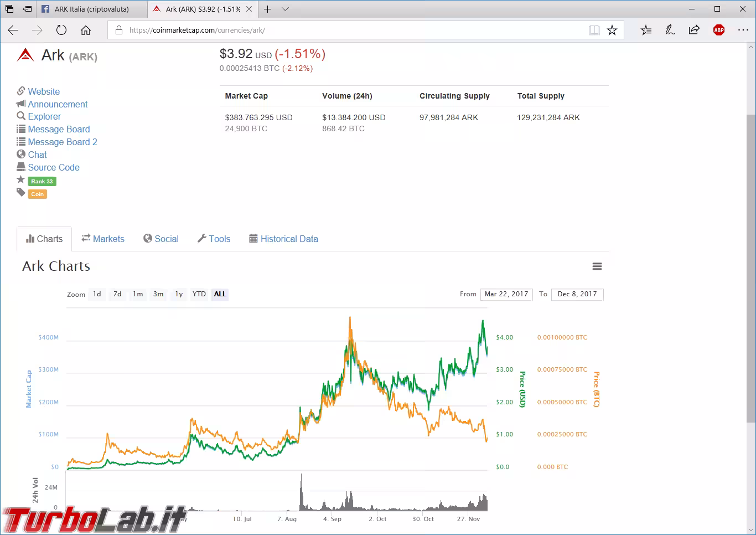Open new tab with plus icon
Screen dimensions: 756x535
point(267,9)
